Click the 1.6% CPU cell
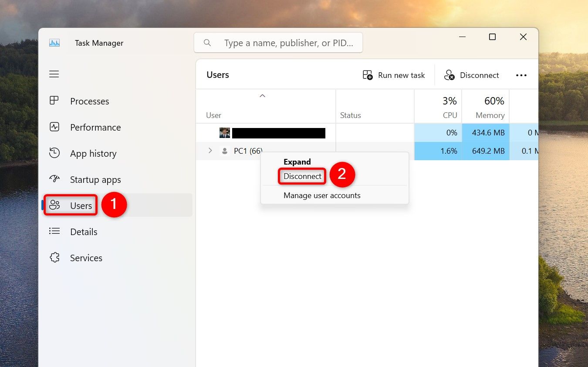Image resolution: width=588 pixels, height=367 pixels. (438, 151)
